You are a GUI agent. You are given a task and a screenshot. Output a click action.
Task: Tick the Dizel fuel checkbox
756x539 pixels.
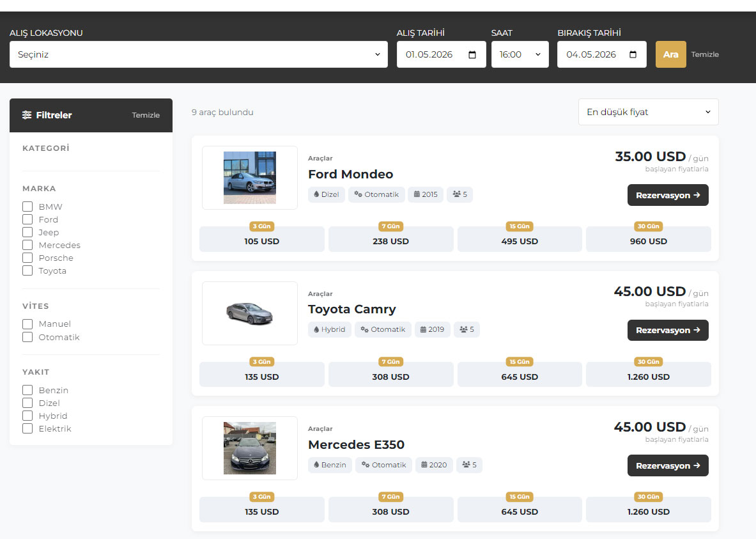pos(27,403)
